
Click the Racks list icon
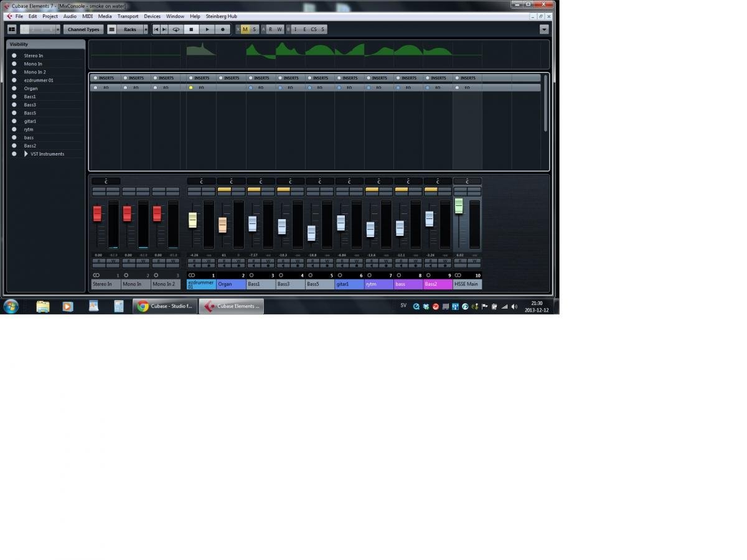[x=112, y=29]
